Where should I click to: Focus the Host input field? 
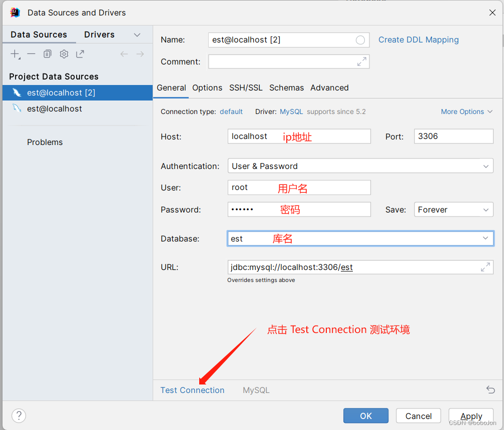(x=299, y=136)
